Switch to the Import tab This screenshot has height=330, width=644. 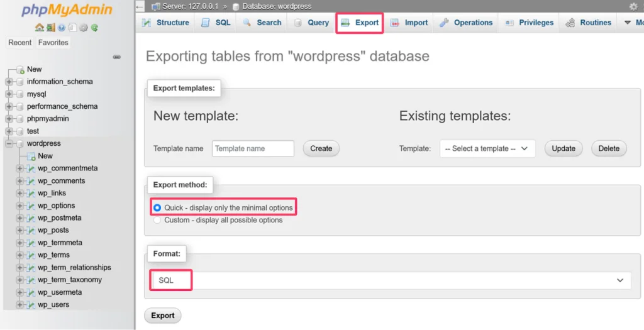(x=409, y=23)
